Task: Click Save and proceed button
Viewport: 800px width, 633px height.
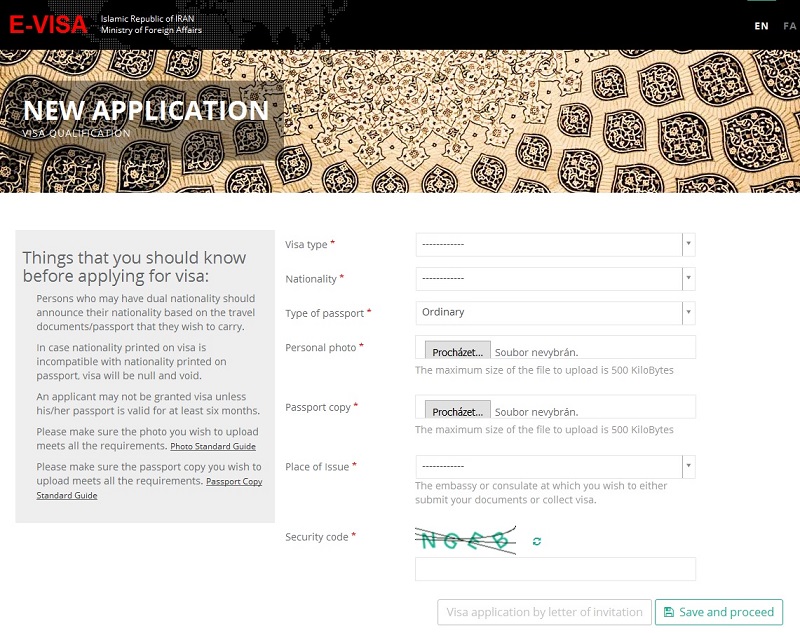Action: pyautogui.click(x=718, y=612)
